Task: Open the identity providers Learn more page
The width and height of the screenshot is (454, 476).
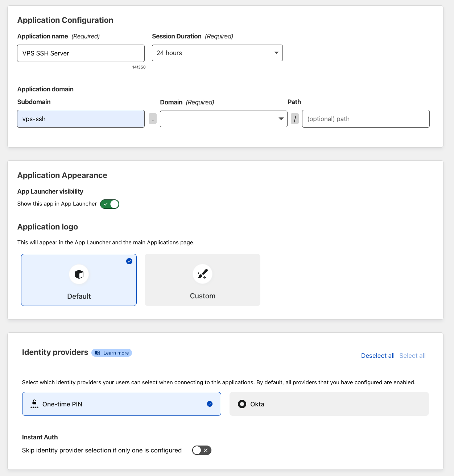Action: (x=111, y=352)
